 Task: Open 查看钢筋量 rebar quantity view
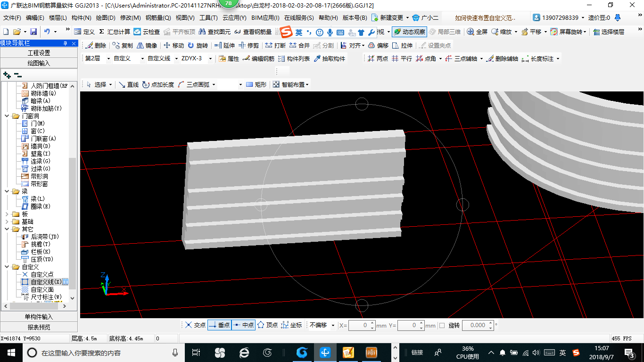(253, 32)
